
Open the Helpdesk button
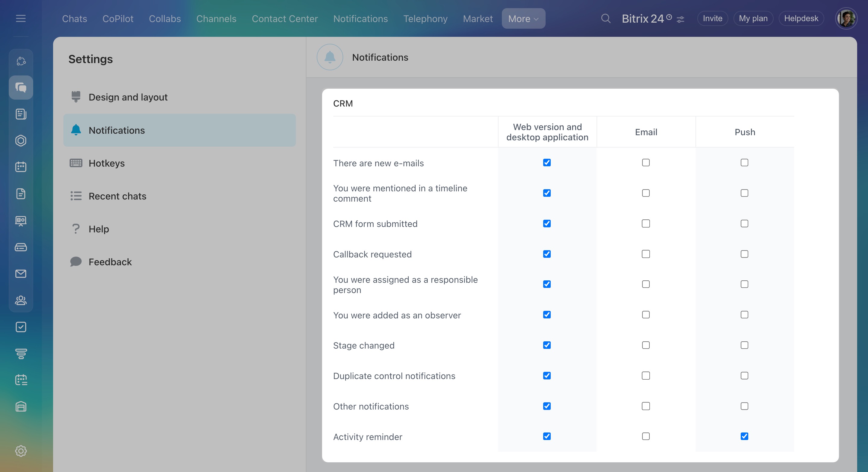point(801,18)
